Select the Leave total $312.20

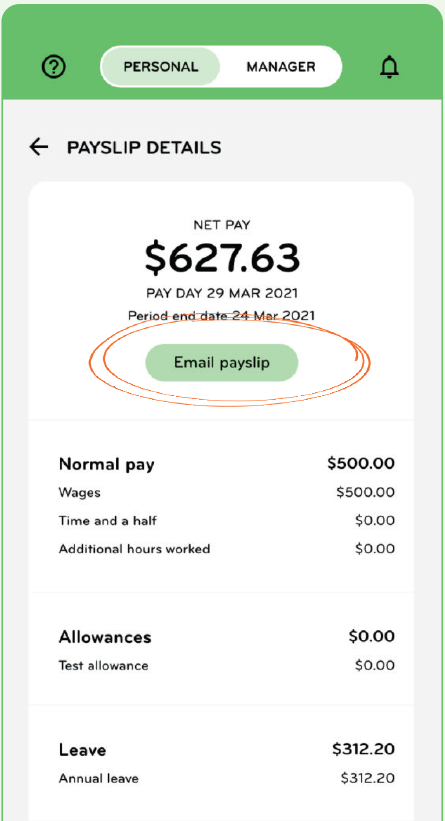pos(363,749)
